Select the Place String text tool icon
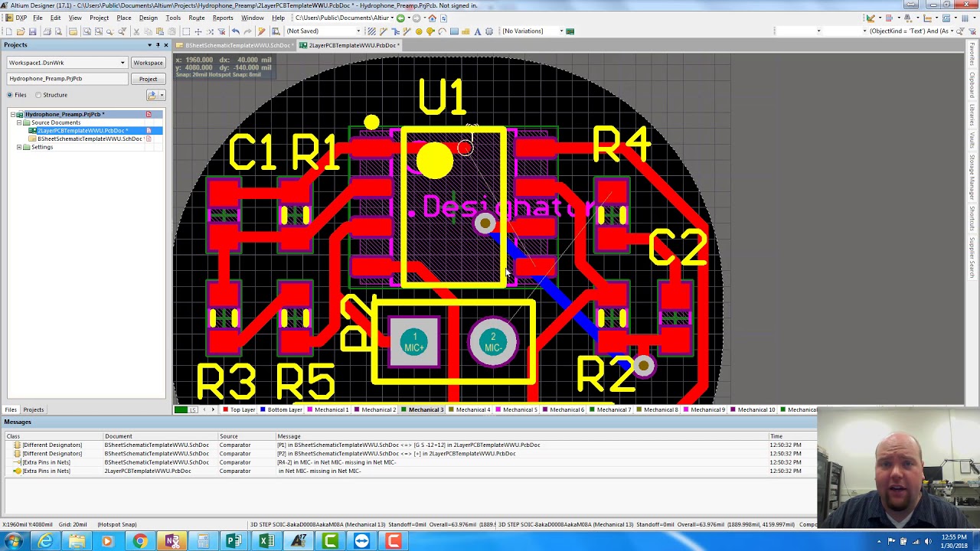Screen dimensions: 980x551 (478, 31)
